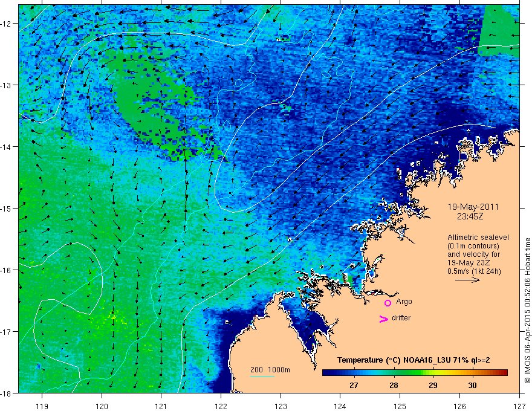Select the time label 23:45Z
532x411 pixels.
(470, 216)
